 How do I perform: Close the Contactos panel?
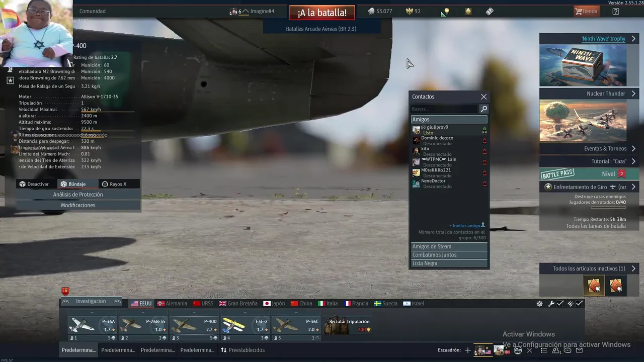click(x=484, y=97)
